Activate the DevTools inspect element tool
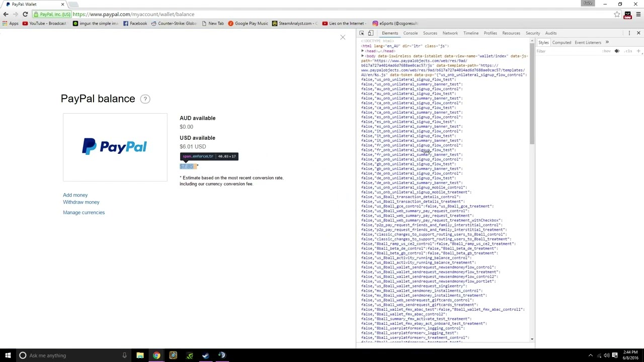Screen dimensions: 644x362 pyautogui.click(x=362, y=33)
